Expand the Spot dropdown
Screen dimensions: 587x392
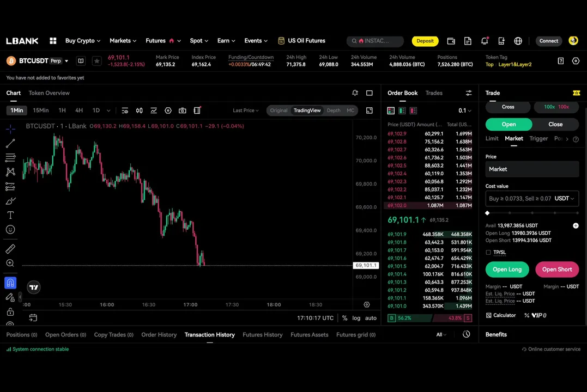coord(199,41)
